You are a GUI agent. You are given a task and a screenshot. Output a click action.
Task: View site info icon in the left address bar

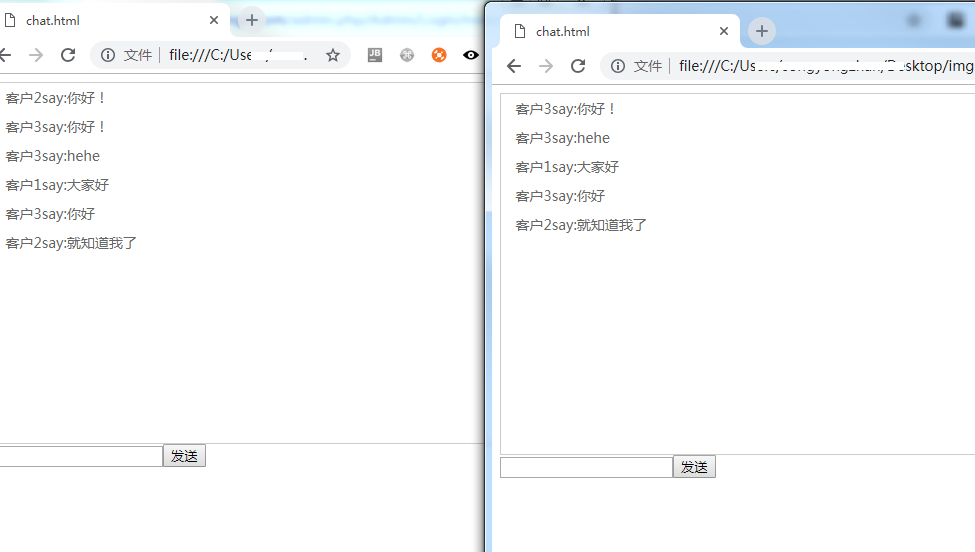pos(108,55)
